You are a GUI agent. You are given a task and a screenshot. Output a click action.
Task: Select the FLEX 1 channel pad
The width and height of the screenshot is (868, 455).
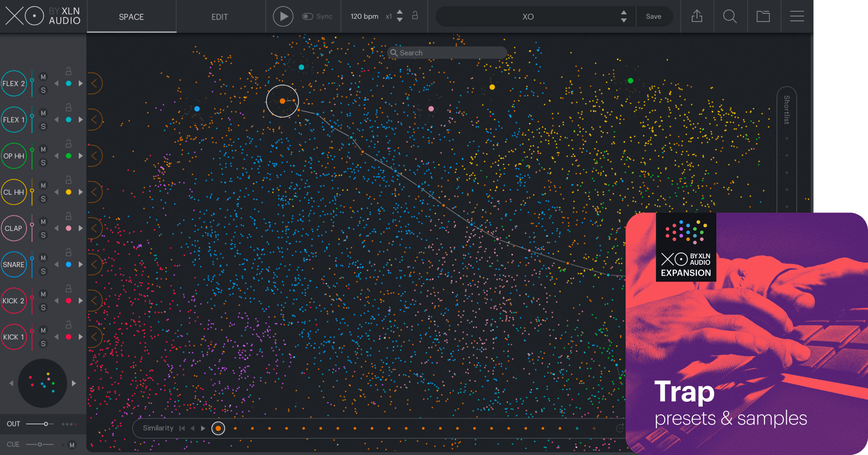tap(14, 120)
